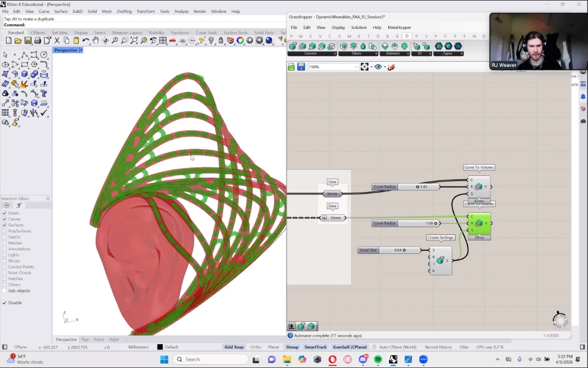The height and width of the screenshot is (368, 588).
Task: Switch to the Curve Tools toolbar tab
Action: coord(206,33)
